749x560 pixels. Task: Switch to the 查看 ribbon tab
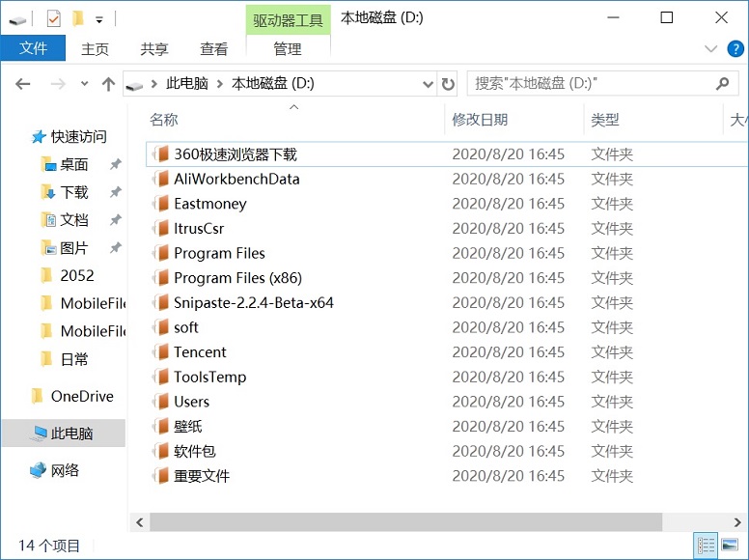tap(213, 48)
